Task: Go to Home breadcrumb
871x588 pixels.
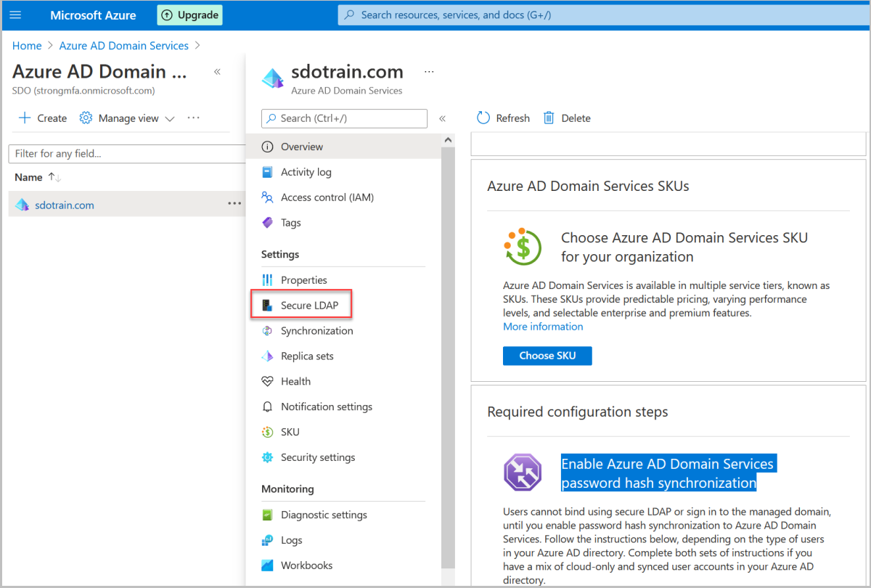Action: click(x=27, y=46)
